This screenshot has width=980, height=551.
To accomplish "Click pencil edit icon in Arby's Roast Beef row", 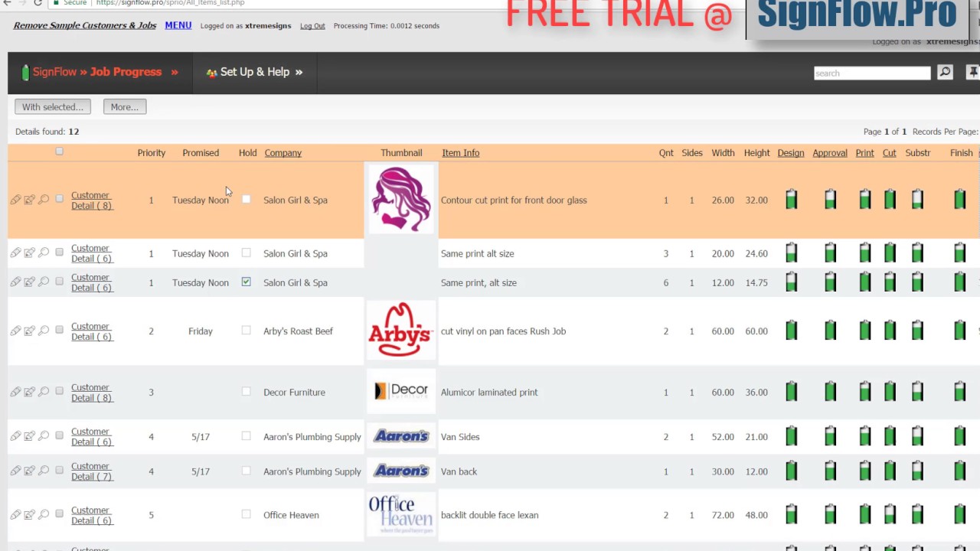I will [x=15, y=331].
